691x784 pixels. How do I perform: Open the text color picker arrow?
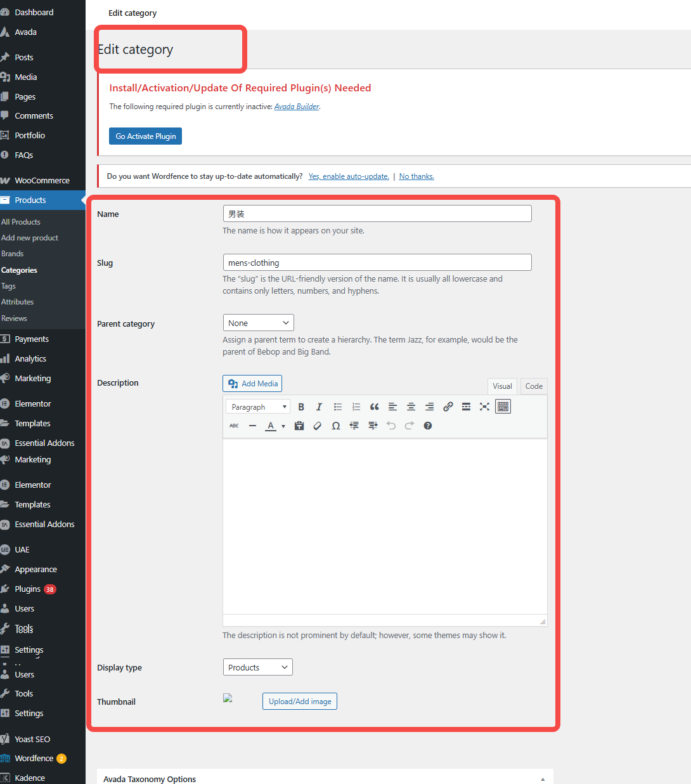[x=283, y=426]
